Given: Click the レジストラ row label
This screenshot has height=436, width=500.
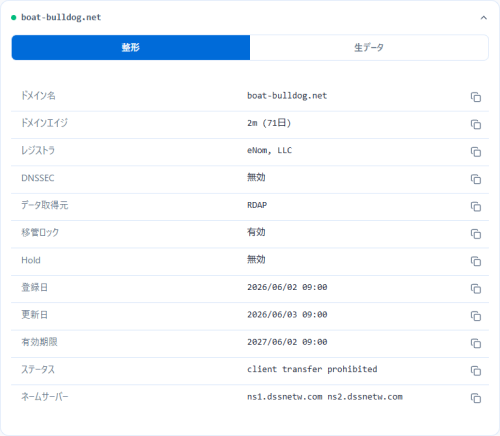Looking at the screenshot, I should 38,150.
